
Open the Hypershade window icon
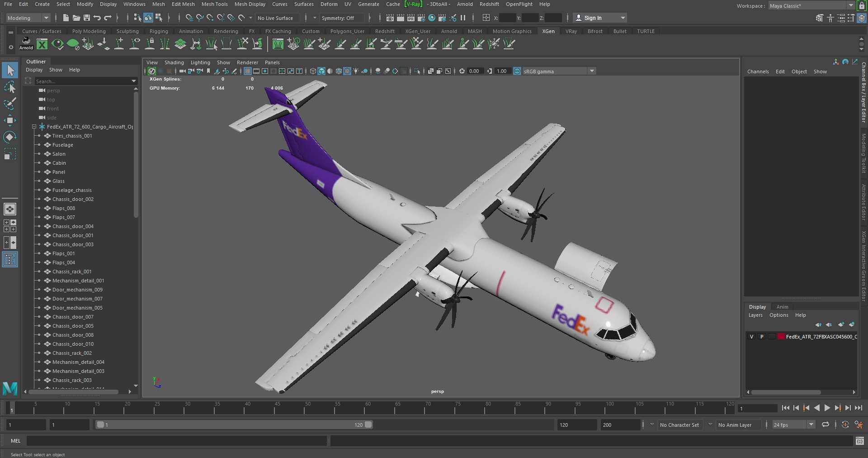432,18
